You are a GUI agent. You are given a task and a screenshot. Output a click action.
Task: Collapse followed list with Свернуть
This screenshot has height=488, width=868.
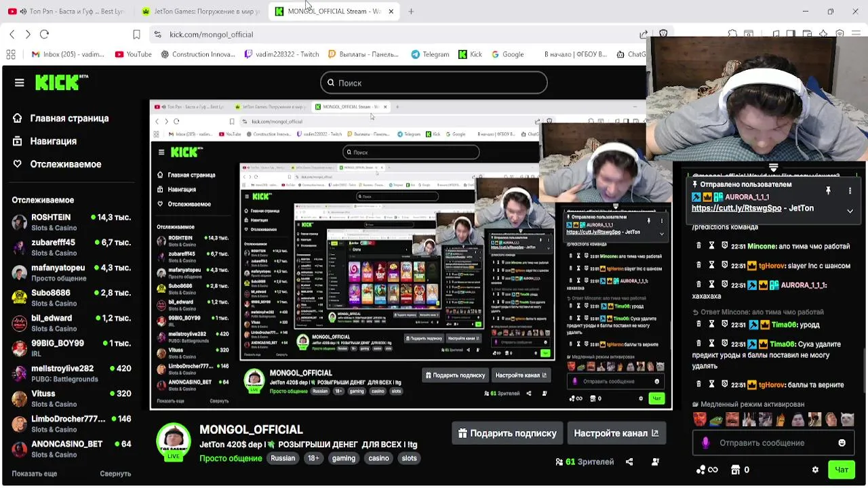(115, 474)
